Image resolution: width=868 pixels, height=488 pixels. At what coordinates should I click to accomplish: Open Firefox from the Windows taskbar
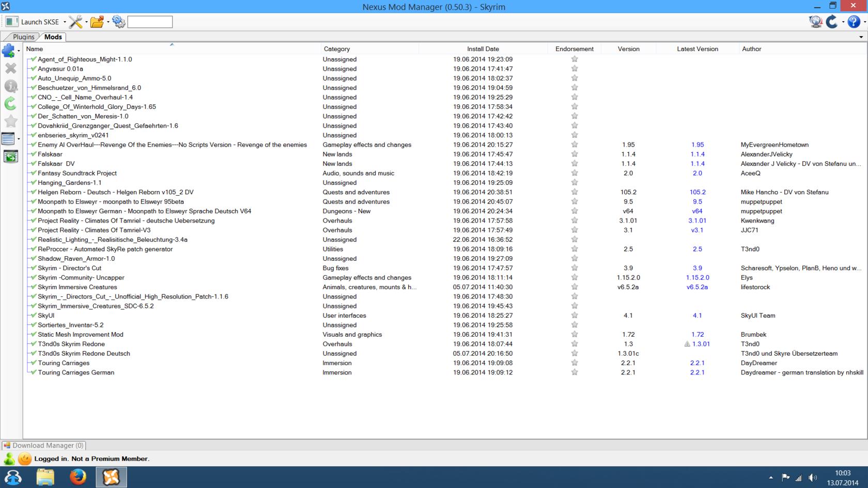(x=78, y=477)
